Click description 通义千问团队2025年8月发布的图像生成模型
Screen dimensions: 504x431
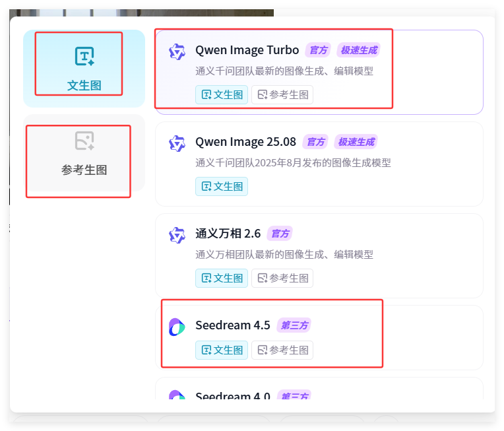tap(293, 163)
